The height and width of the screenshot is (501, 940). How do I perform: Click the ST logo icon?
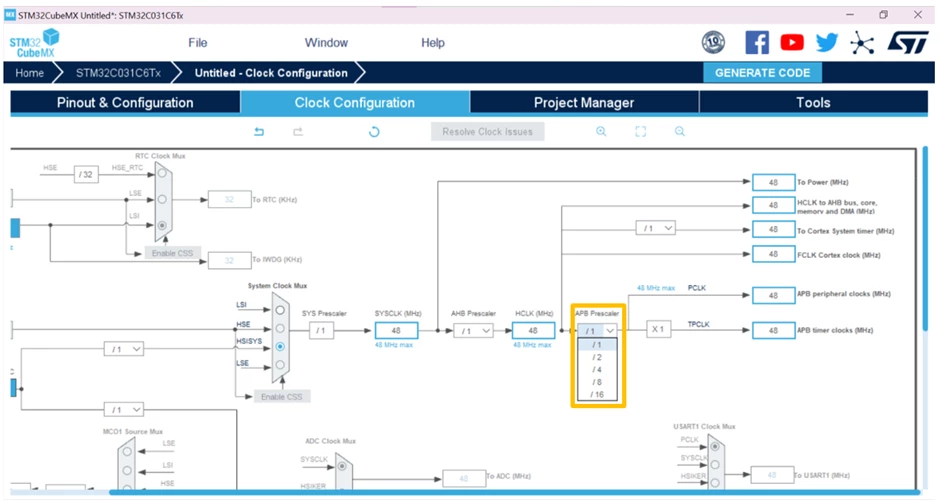(908, 43)
